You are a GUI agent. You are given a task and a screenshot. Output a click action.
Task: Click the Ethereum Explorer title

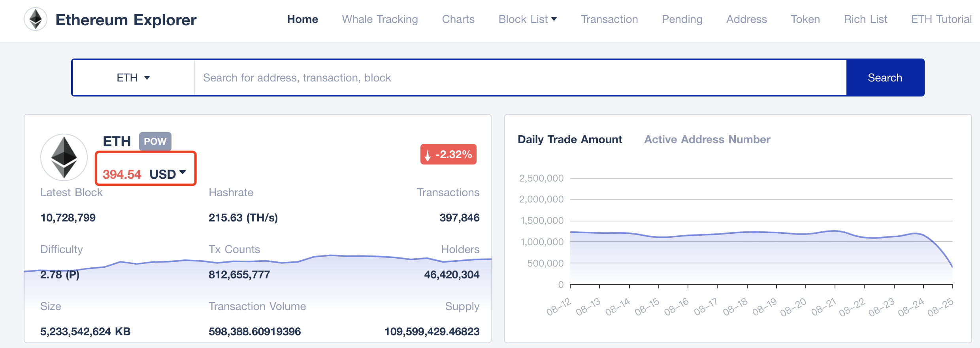126,20
